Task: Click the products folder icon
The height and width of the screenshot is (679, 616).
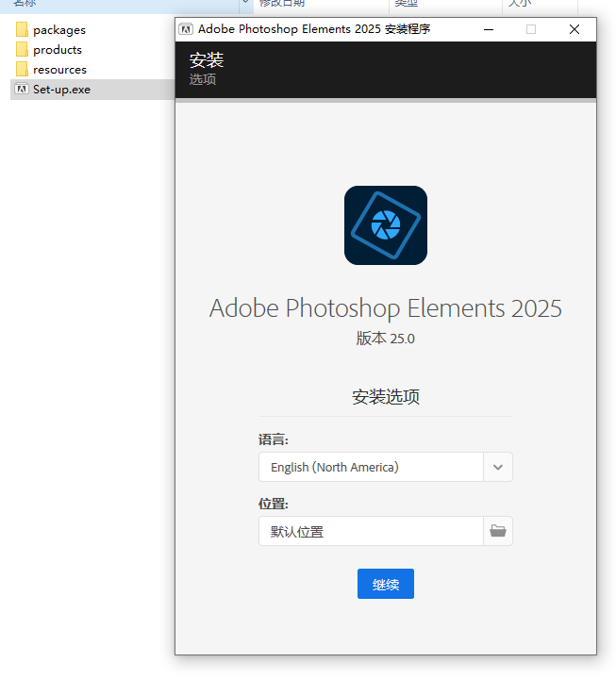Action: 22,50
